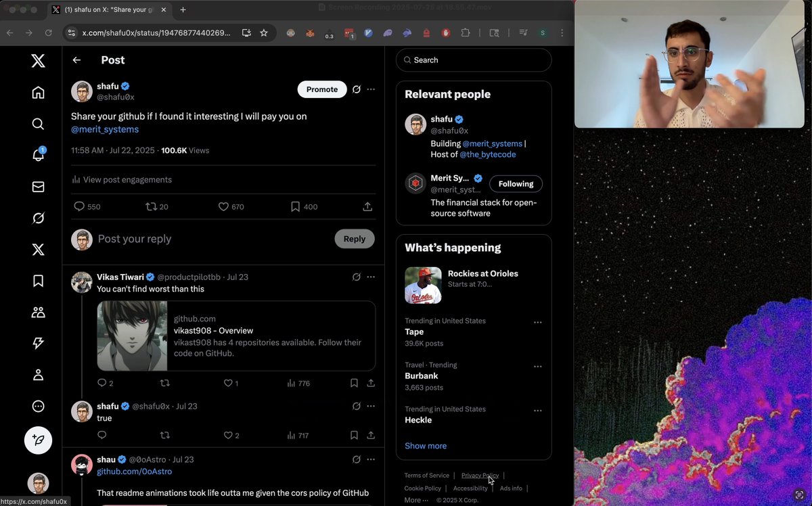Toggle Following button for Merit Systems
The height and width of the screenshot is (506, 812).
[516, 183]
